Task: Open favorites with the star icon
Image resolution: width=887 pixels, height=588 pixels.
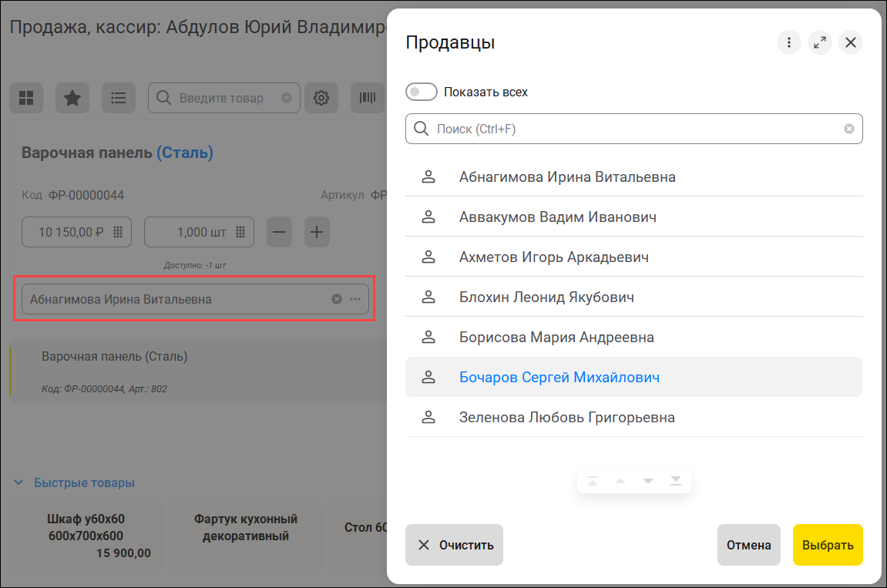Action: point(72,98)
